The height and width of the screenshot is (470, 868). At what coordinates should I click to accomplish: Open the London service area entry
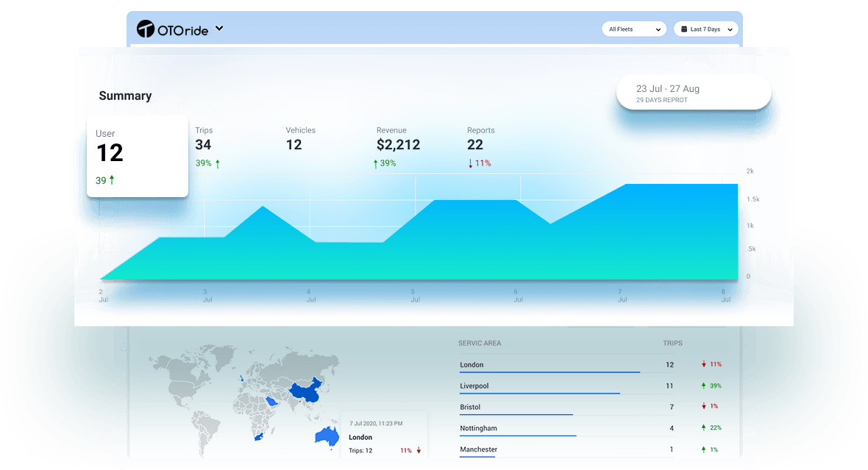click(x=472, y=364)
